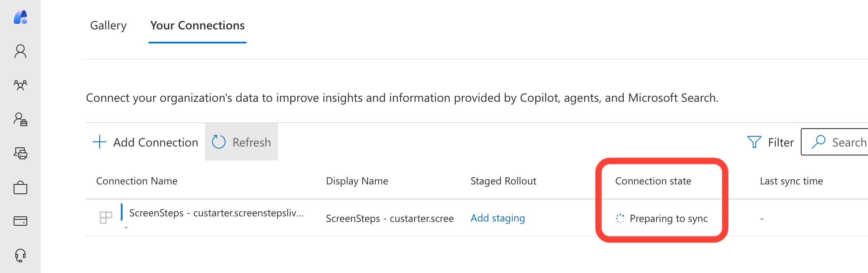Click the Add staging link
This screenshot has height=273, width=868.
tap(497, 218)
